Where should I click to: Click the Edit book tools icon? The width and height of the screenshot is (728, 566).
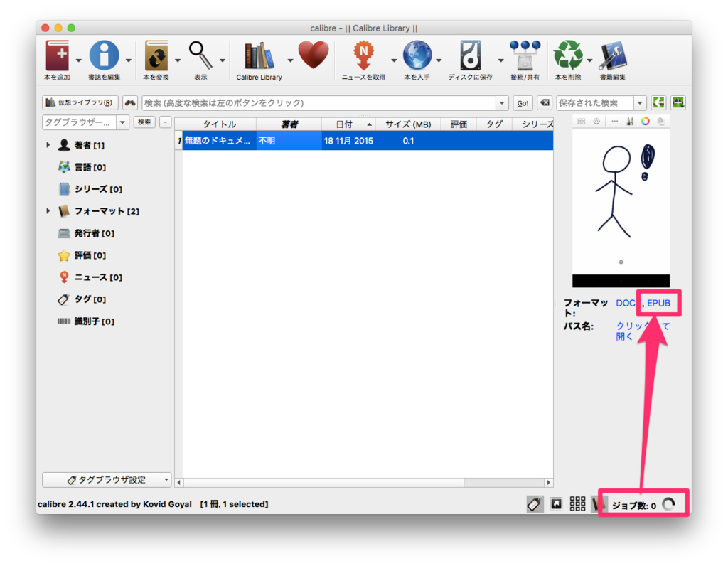612,55
